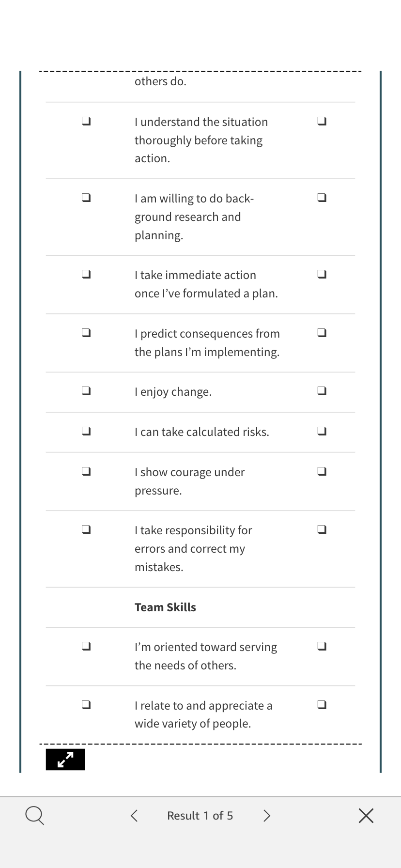Tick left checkbox for 'I enjoy change.'
Image resolution: width=401 pixels, height=868 pixels.
pos(86,391)
